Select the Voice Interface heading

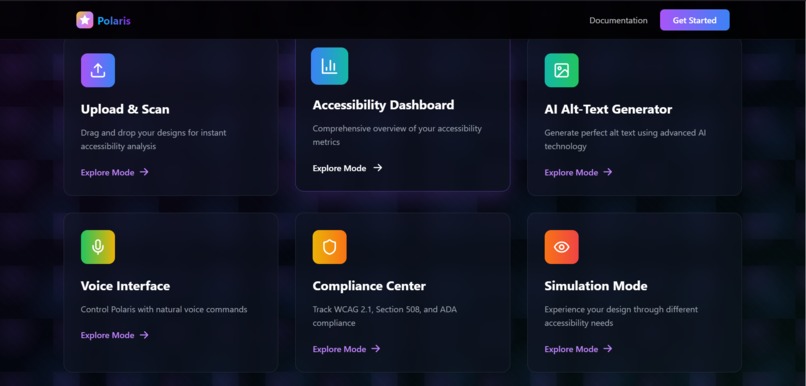coord(125,286)
